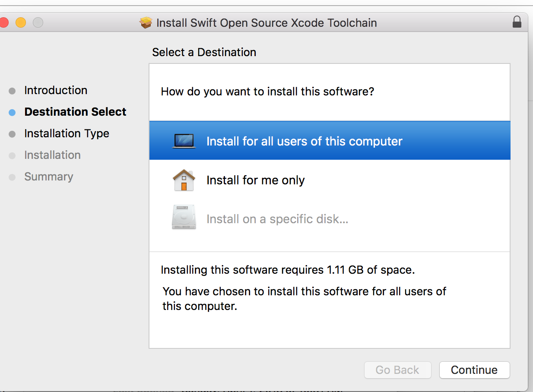The image size is (533, 392).
Task: Click the hard disk icon
Action: [x=184, y=217]
